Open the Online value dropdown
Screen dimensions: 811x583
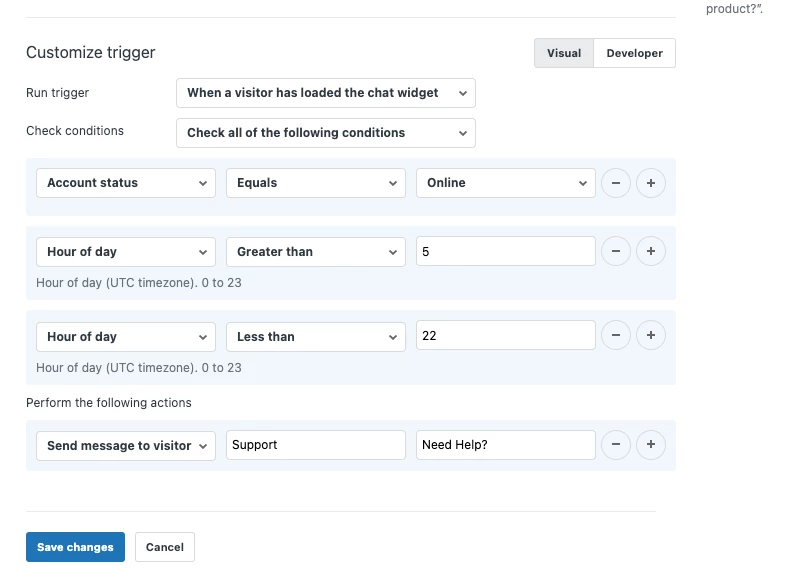(x=506, y=183)
